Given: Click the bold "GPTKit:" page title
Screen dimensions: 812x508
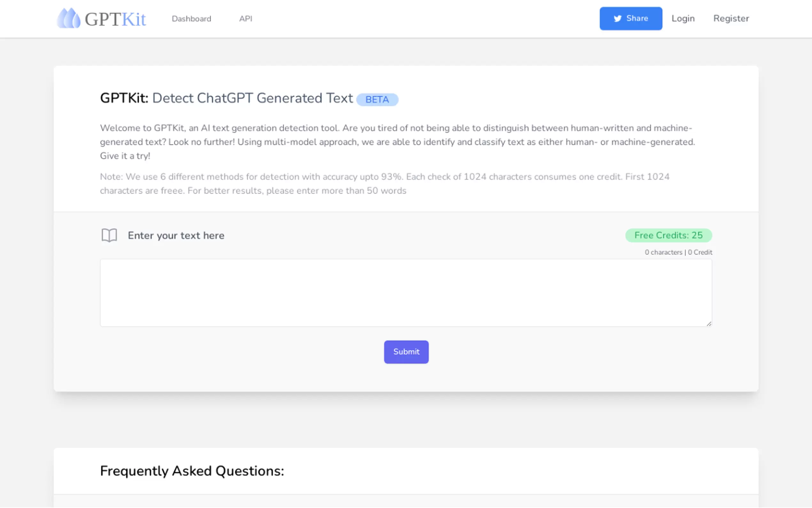Looking at the screenshot, I should click(x=124, y=98).
